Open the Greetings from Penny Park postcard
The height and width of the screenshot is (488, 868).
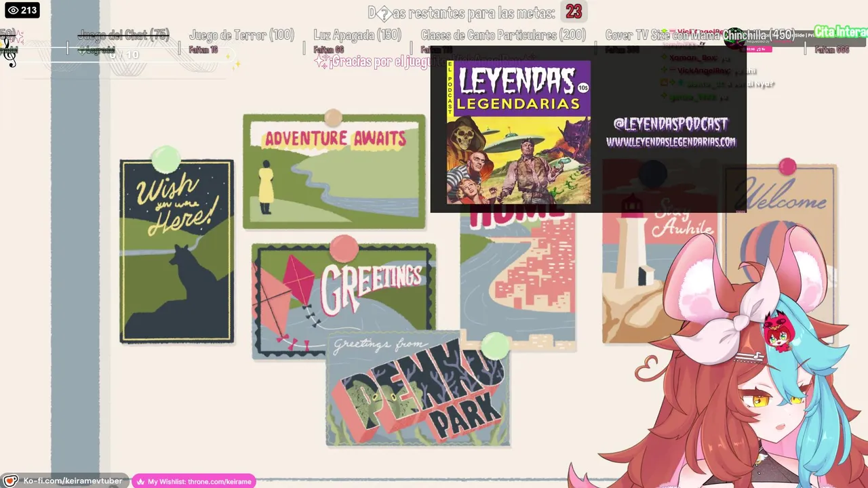418,388
